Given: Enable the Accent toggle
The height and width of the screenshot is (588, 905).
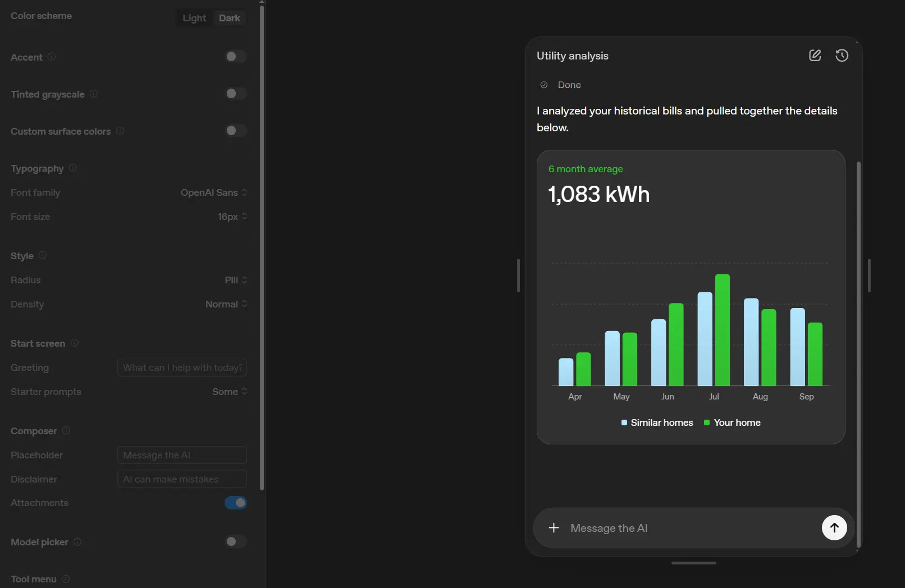Looking at the screenshot, I should coord(235,57).
